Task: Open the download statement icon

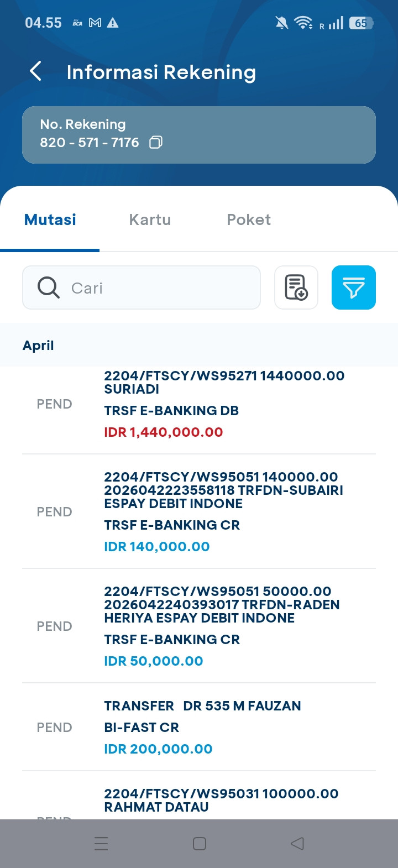Action: (296, 287)
